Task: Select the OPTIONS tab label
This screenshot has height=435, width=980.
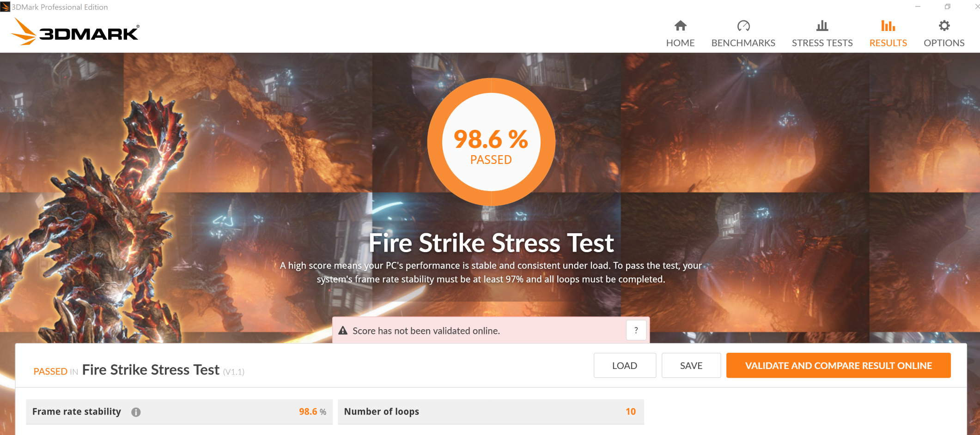Action: (x=944, y=43)
